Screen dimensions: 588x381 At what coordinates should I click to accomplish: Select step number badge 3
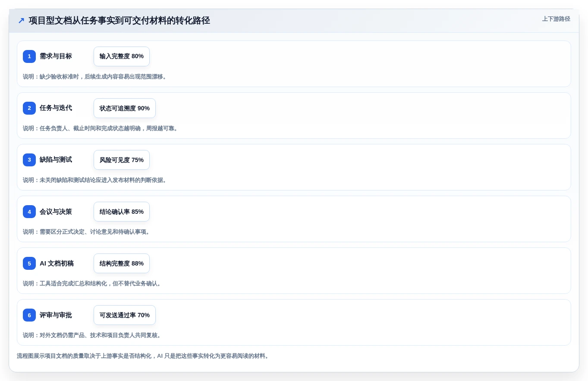[29, 160]
